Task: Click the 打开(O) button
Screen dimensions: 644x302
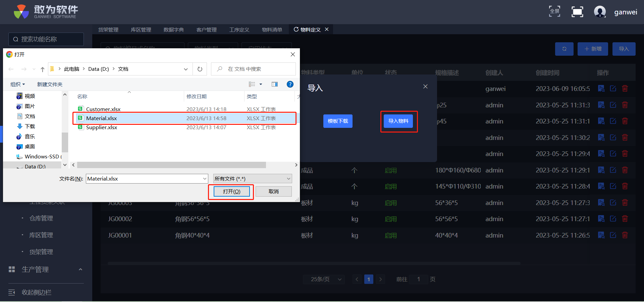Action: click(x=231, y=192)
